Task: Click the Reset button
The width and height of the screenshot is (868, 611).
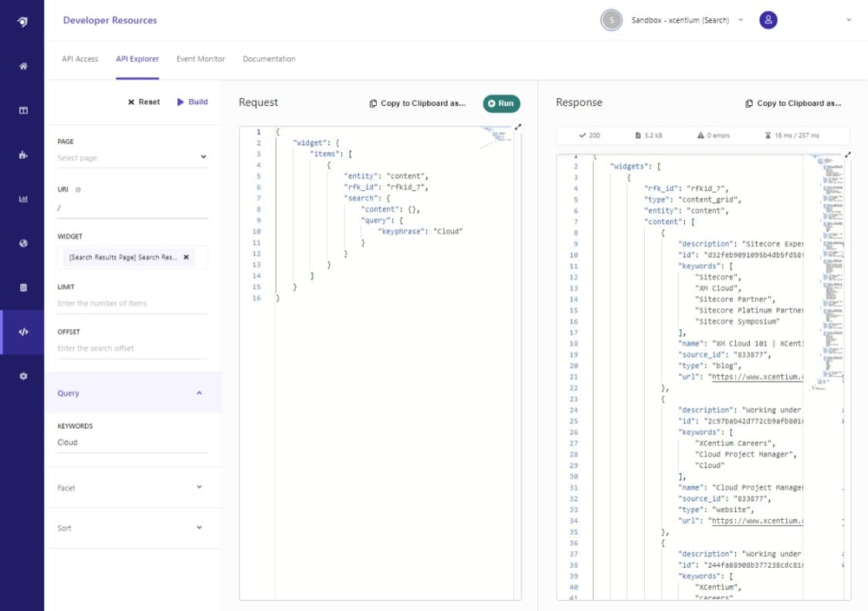Action: [x=144, y=102]
